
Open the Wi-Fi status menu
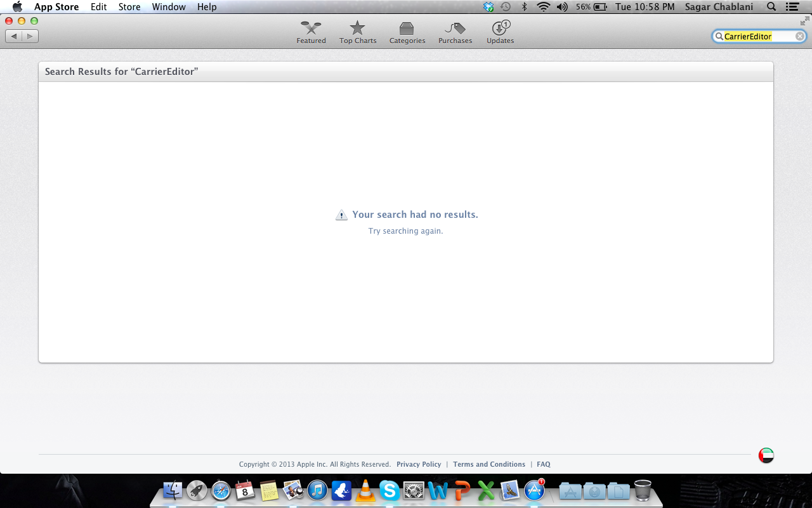pyautogui.click(x=543, y=7)
